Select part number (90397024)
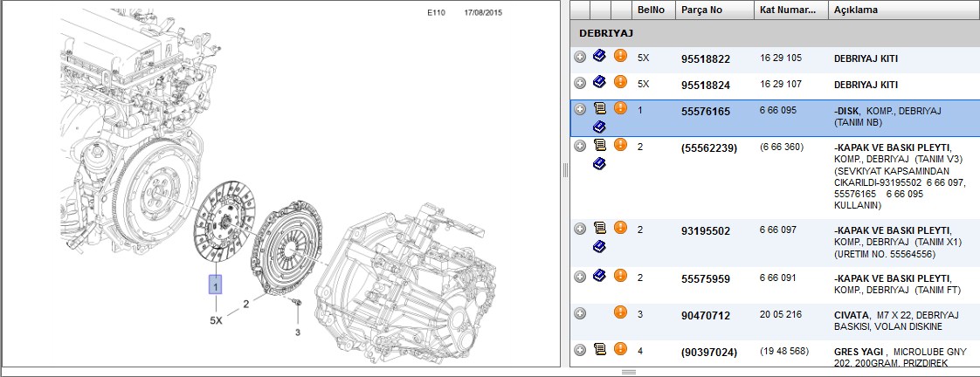The height and width of the screenshot is (377, 980). point(708,353)
